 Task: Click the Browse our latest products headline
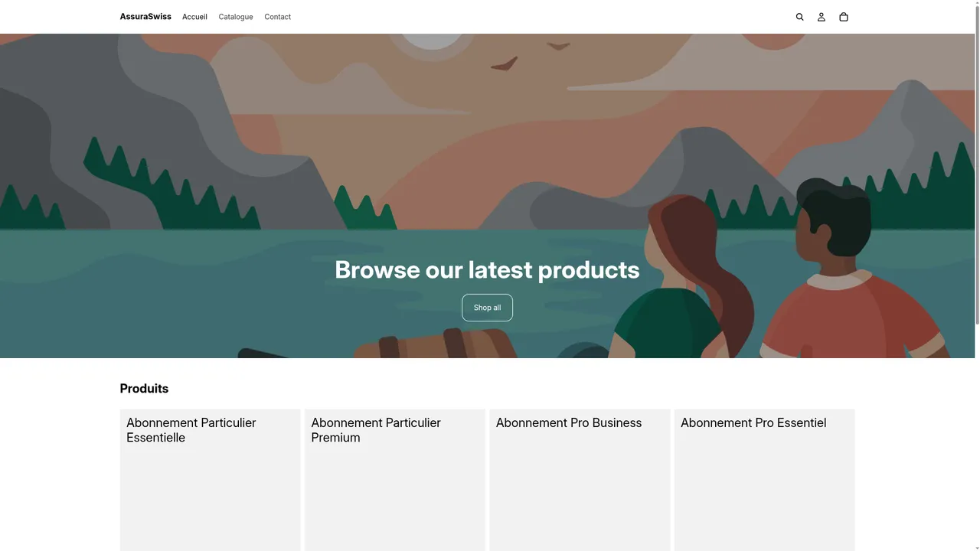click(x=487, y=269)
